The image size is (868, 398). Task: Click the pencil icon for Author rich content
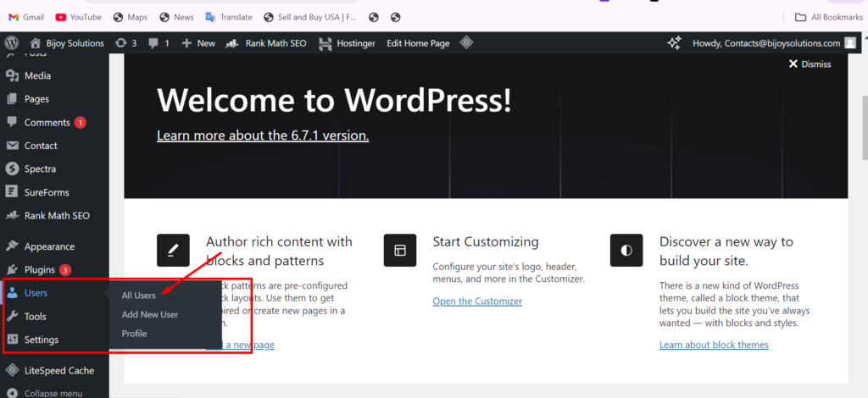173,251
